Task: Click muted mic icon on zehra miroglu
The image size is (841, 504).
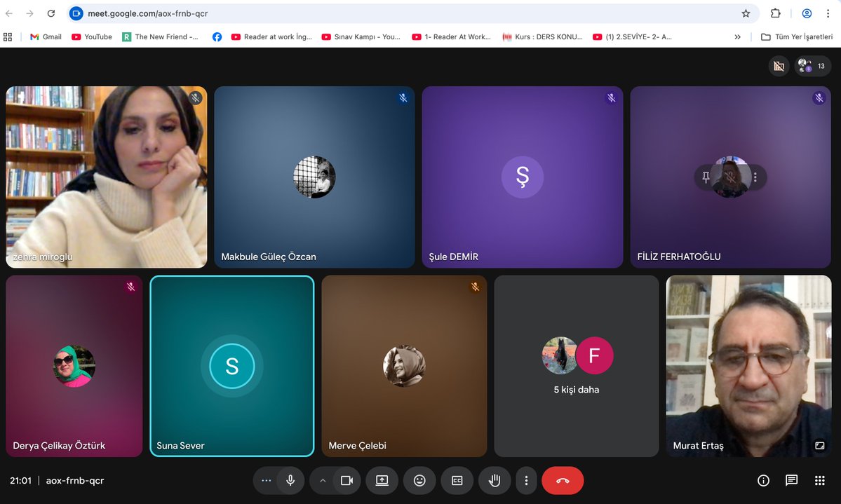Action: pyautogui.click(x=195, y=97)
